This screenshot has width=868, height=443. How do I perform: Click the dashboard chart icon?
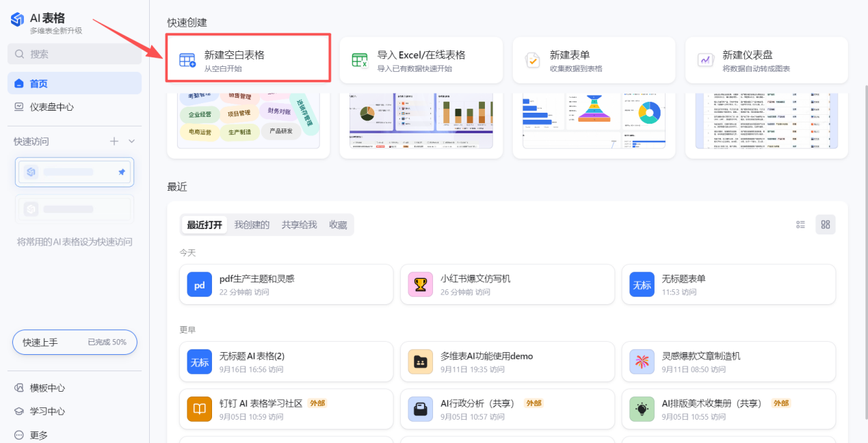point(705,60)
